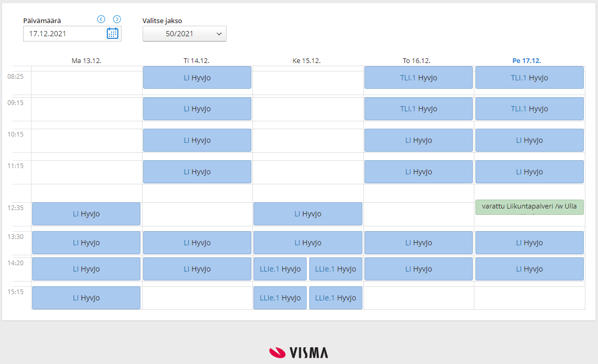Open the calendar date picker icon

113,34
